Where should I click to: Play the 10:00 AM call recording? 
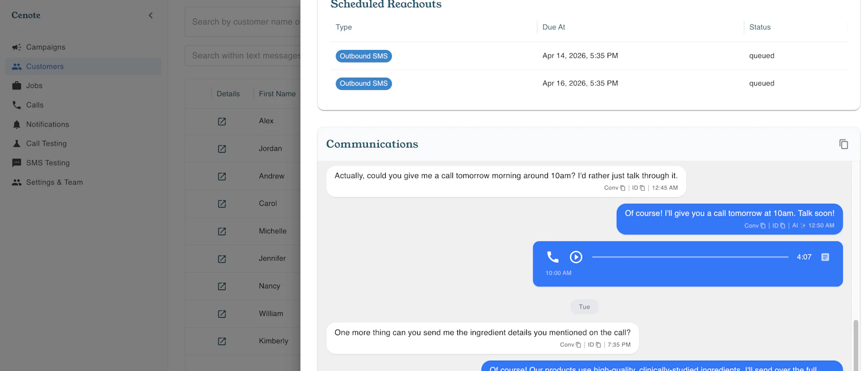click(576, 257)
